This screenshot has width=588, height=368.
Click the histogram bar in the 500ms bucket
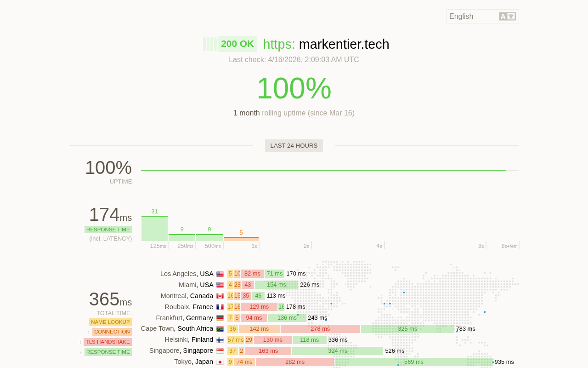[x=209, y=237]
